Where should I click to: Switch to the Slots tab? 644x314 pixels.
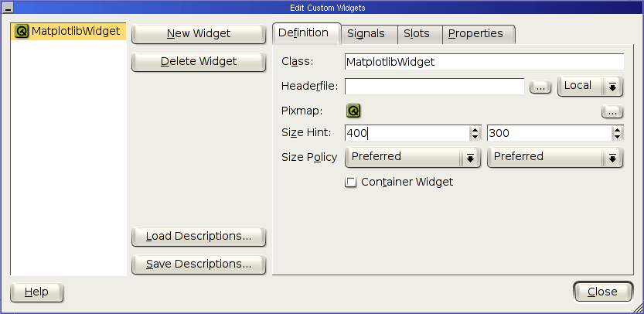(x=417, y=34)
